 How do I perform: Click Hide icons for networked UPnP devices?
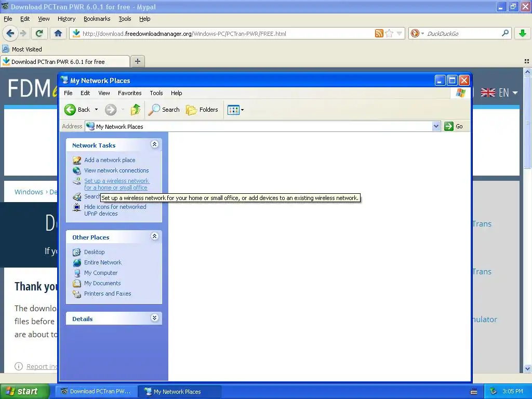(x=115, y=210)
